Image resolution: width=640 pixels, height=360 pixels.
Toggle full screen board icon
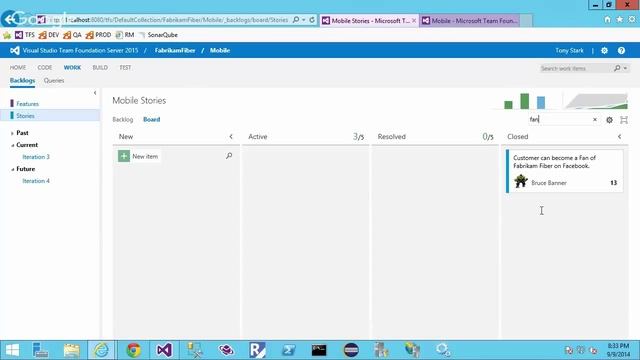[x=624, y=120]
